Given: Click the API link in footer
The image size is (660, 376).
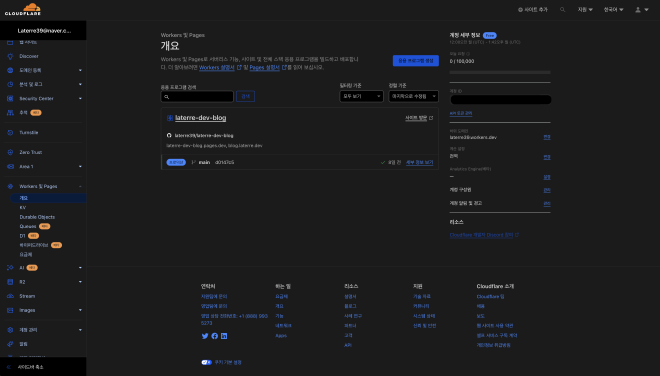Looking at the screenshot, I should 348,345.
